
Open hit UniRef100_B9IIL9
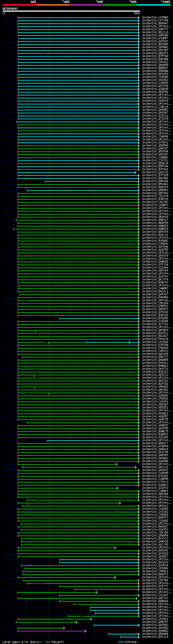click(x=155, y=637)
